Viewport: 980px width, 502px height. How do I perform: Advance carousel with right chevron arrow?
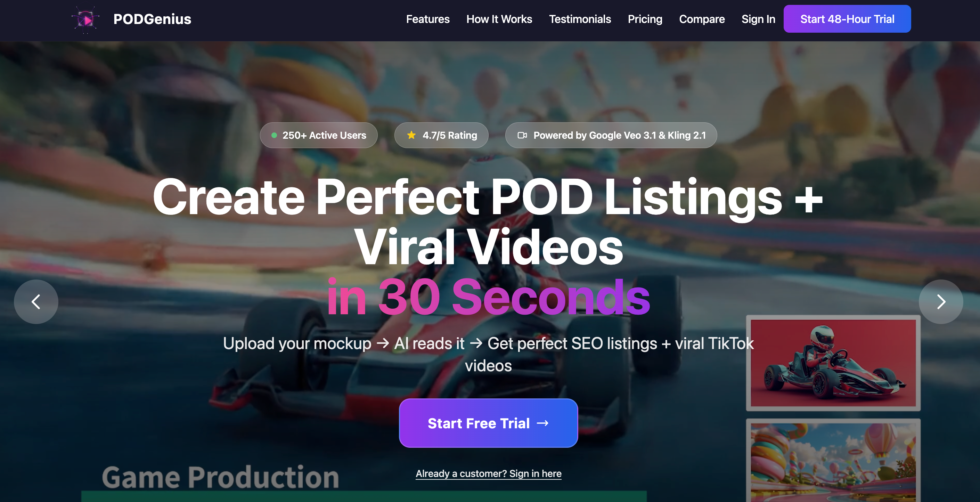click(941, 302)
